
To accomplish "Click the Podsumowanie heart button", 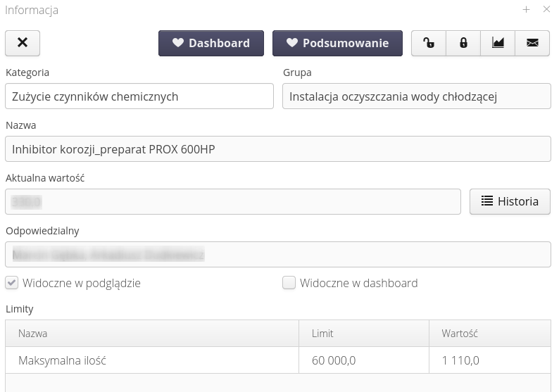I will click(x=337, y=43).
